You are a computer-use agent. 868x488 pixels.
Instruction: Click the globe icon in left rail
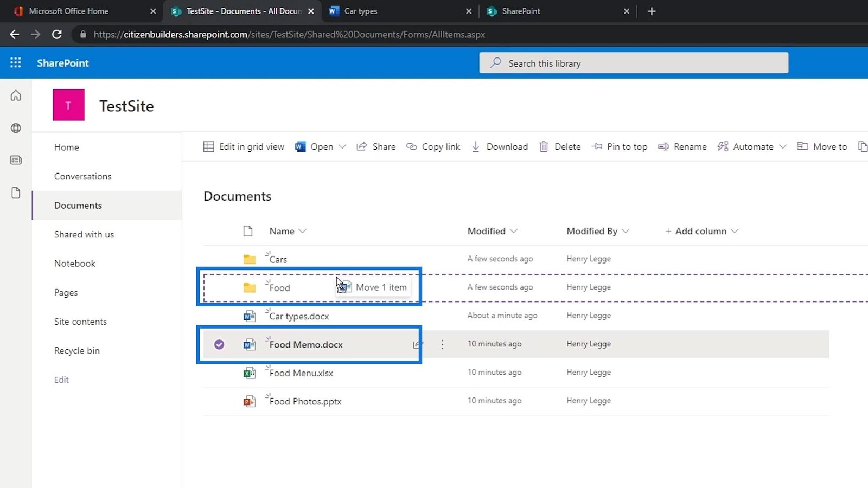[x=16, y=128]
